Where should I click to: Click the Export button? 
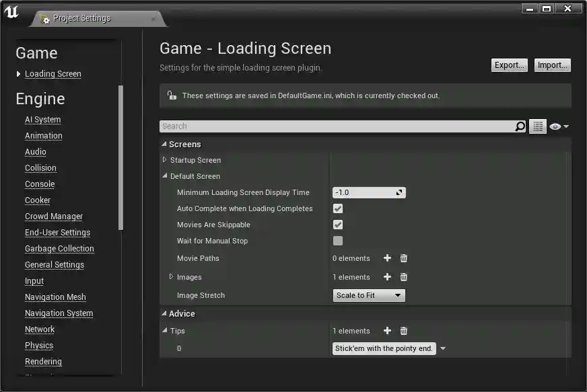[x=509, y=65]
